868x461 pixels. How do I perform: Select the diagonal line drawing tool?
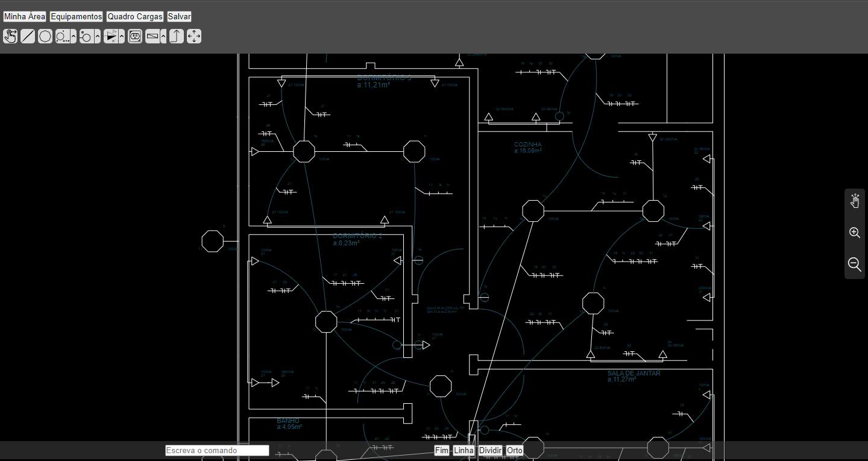(28, 36)
